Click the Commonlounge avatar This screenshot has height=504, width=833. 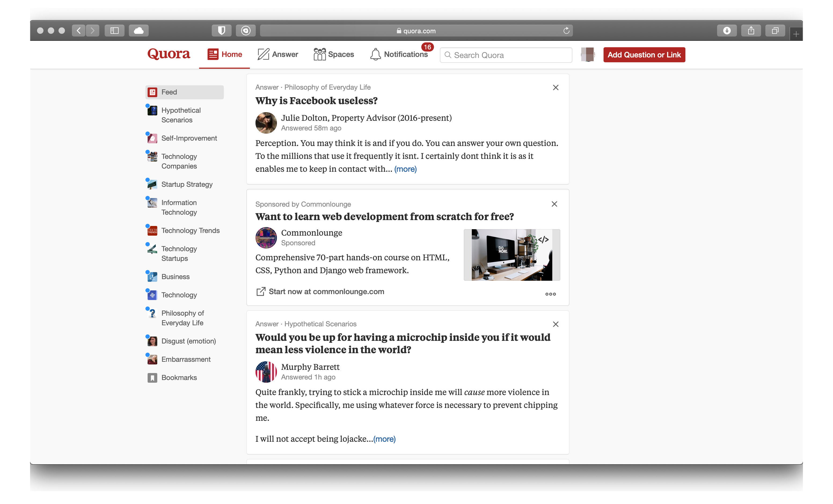click(x=266, y=238)
